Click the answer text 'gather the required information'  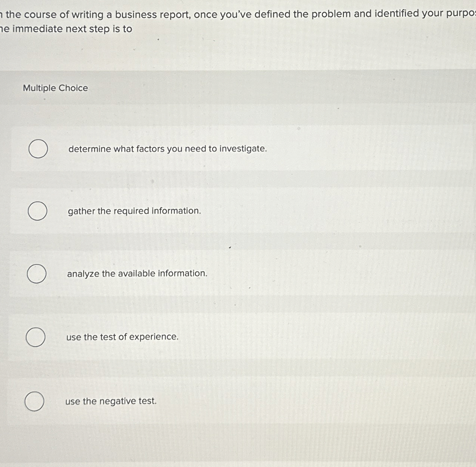point(134,211)
